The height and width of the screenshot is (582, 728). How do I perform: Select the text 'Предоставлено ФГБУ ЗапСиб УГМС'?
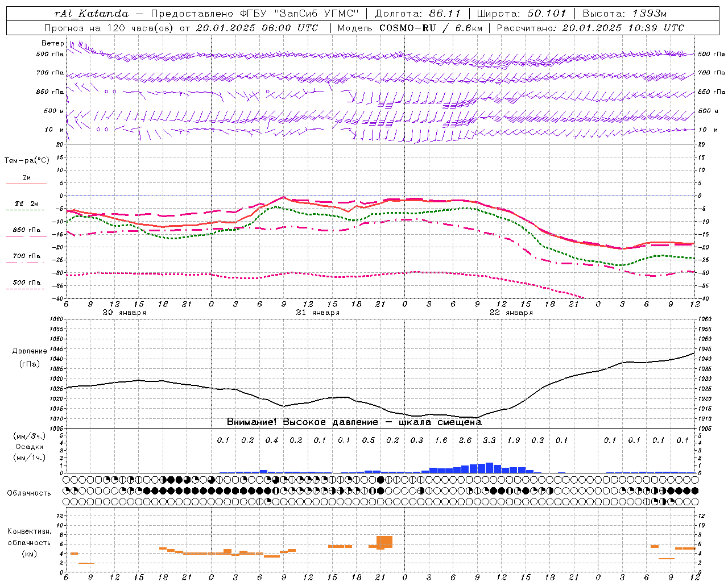(255, 14)
